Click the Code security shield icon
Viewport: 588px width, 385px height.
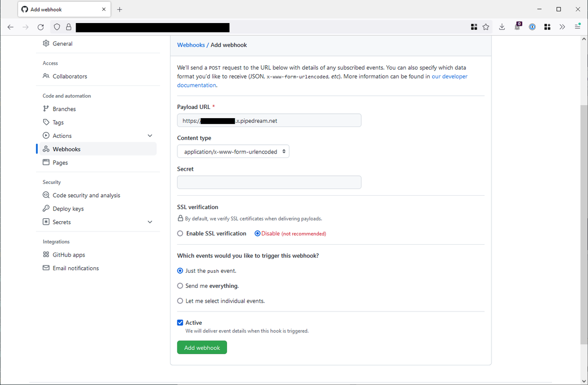tap(46, 195)
